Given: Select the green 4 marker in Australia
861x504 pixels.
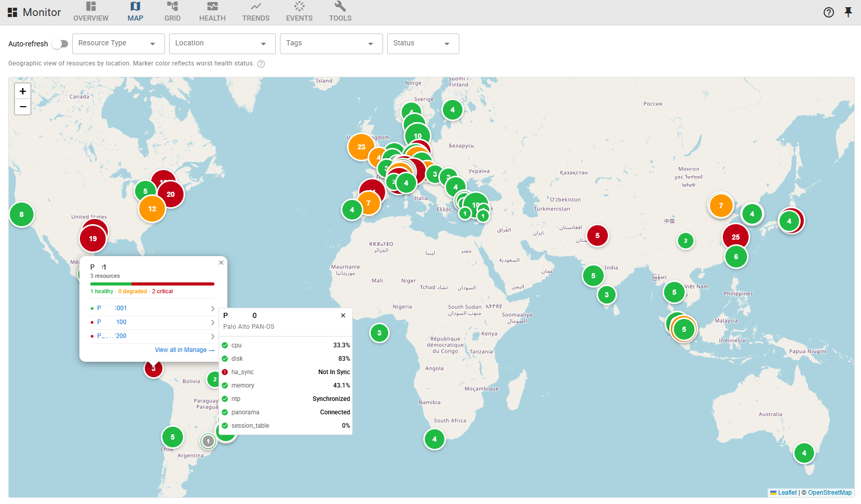Looking at the screenshot, I should (804, 453).
